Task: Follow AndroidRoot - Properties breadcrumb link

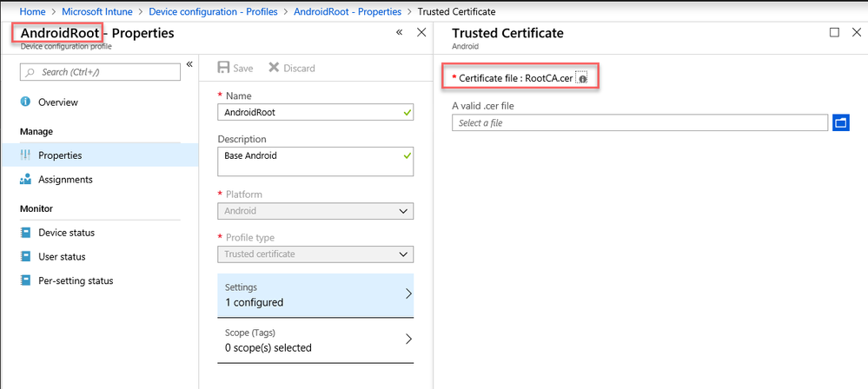Action: [x=347, y=11]
